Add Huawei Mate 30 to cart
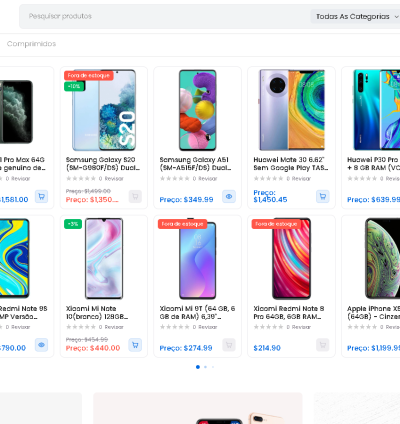 coord(323,196)
